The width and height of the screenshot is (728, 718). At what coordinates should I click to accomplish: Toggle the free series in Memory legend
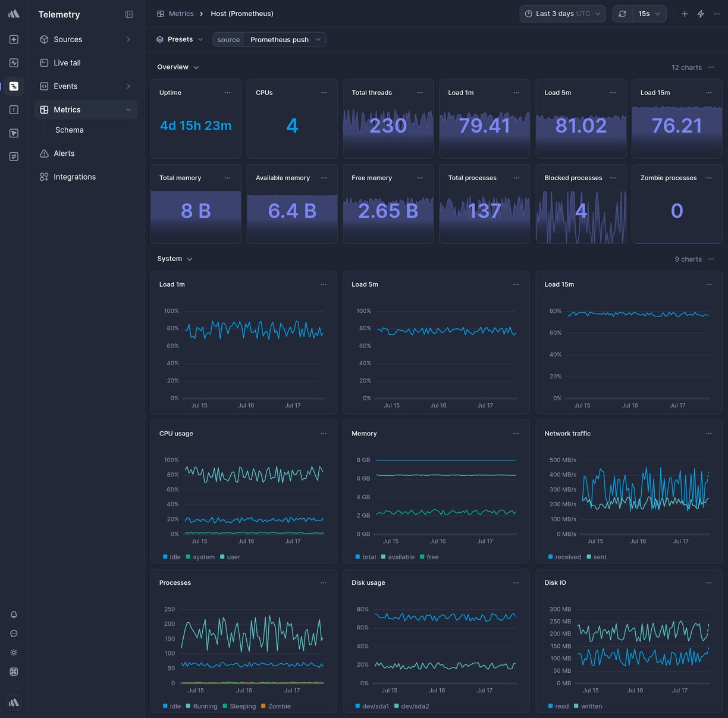(x=429, y=557)
